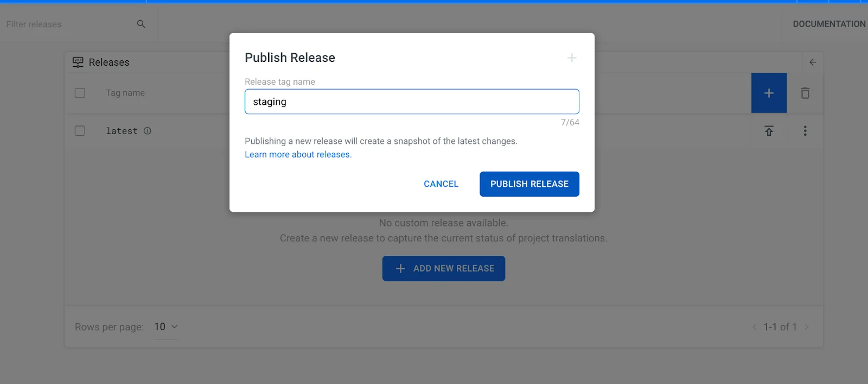Go to next page chevron
The width and height of the screenshot is (868, 384).
pyautogui.click(x=807, y=327)
